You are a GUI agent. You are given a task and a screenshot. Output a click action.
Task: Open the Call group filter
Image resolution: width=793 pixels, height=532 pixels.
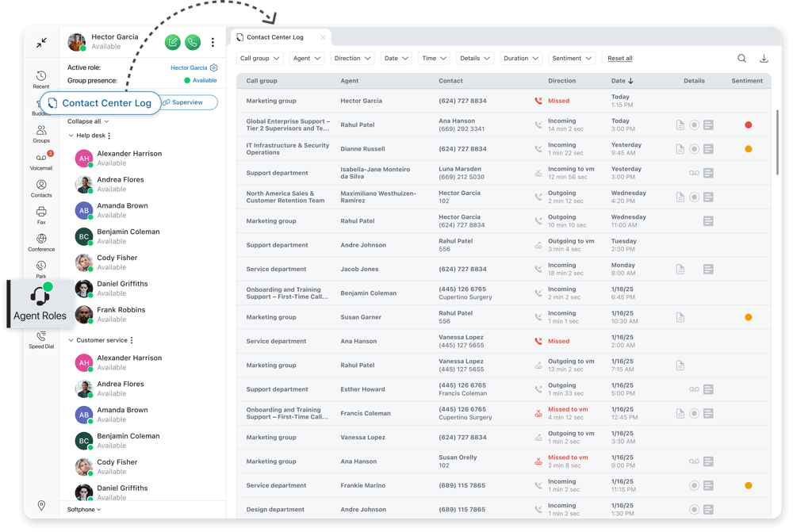point(259,58)
